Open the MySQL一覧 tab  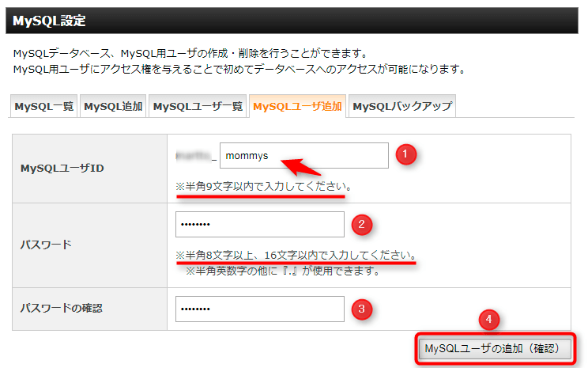[44, 106]
